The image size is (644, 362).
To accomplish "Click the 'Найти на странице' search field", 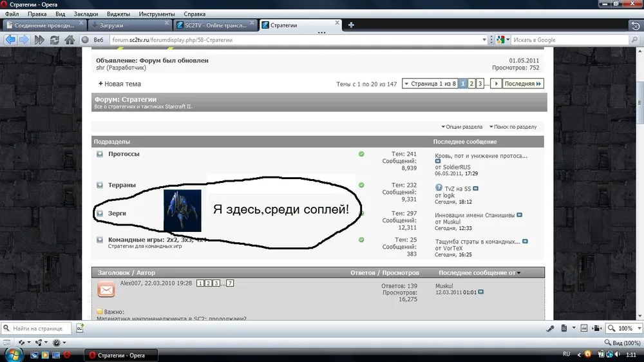I will tap(42, 328).
